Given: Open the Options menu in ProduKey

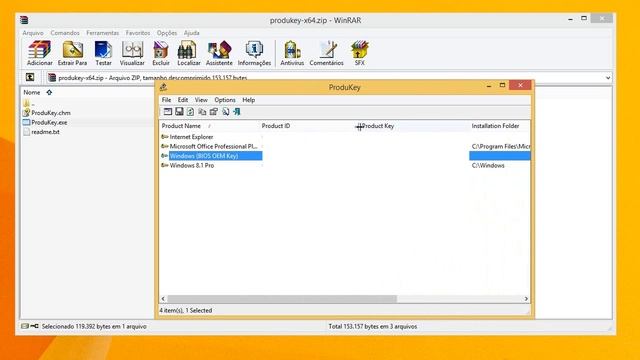Looking at the screenshot, I should click(225, 100).
